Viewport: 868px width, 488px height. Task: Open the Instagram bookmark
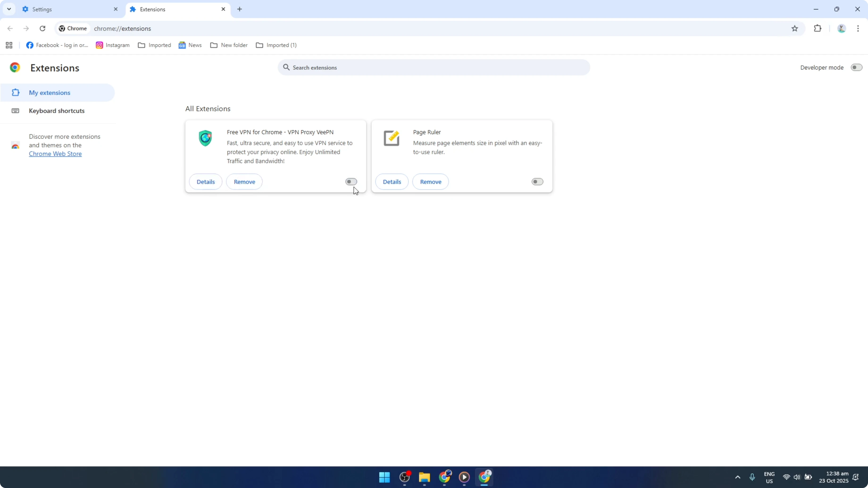click(113, 45)
